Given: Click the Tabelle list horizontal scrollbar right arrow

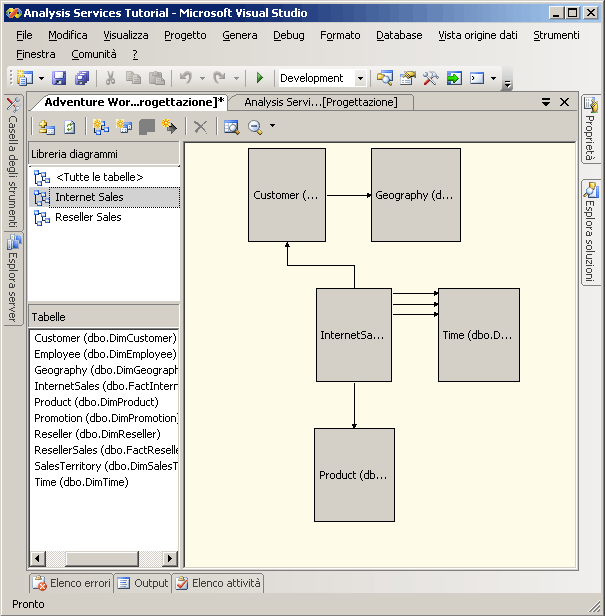Looking at the screenshot, I should pyautogui.click(x=171, y=558).
